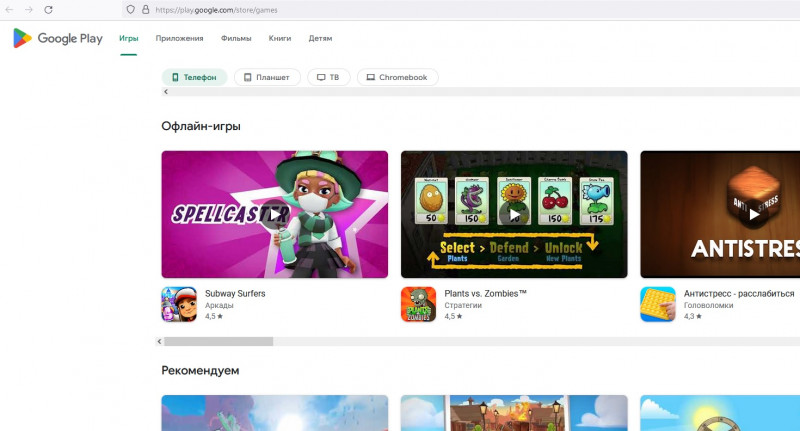Click the Рекомендуем section heading
Screen dimensions: 800x431
click(200, 371)
